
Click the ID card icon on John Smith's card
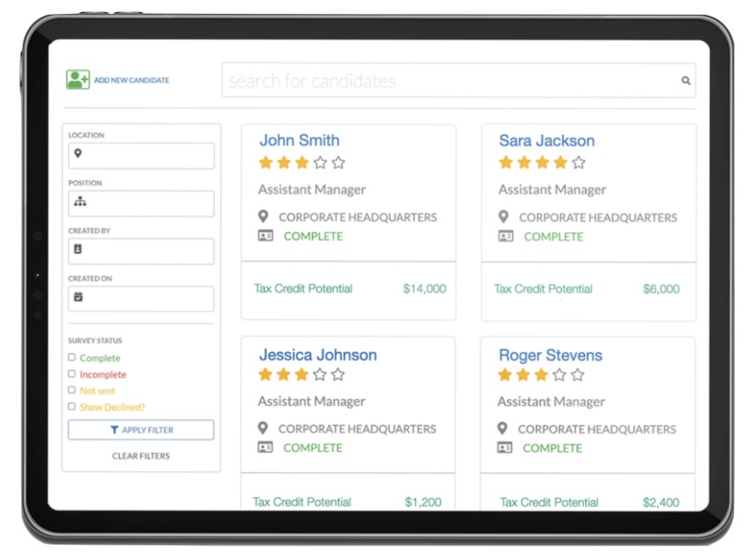265,236
